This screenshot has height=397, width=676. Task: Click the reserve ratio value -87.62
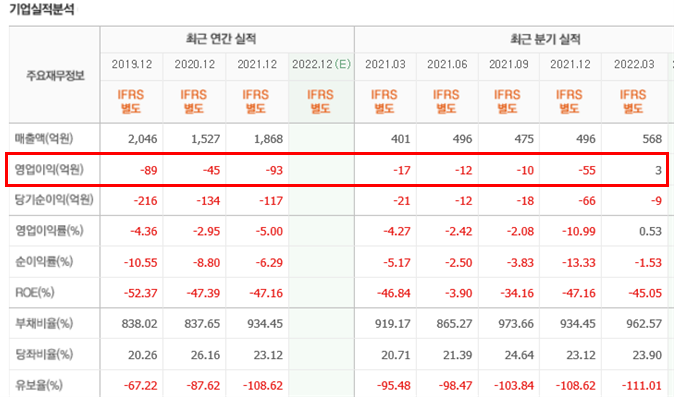pos(203,385)
